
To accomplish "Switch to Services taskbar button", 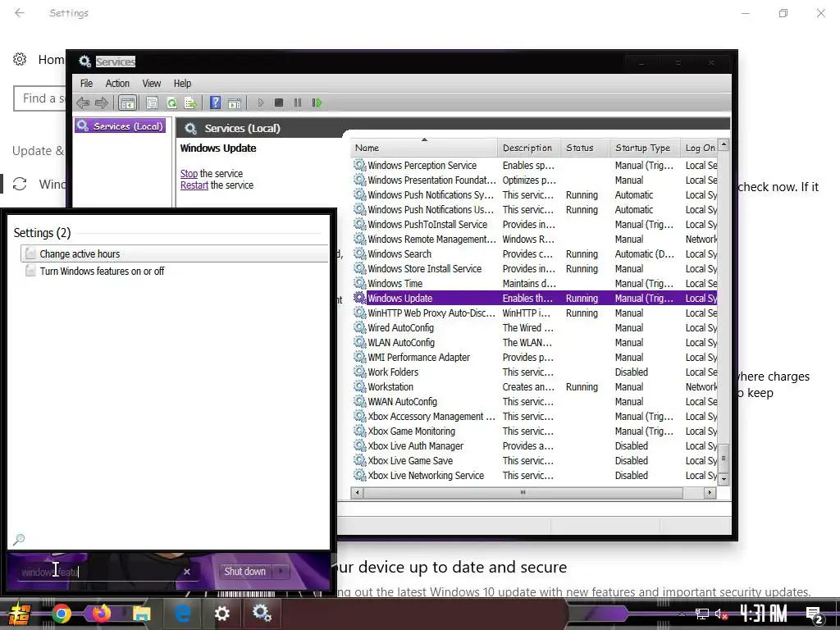I will point(262,614).
